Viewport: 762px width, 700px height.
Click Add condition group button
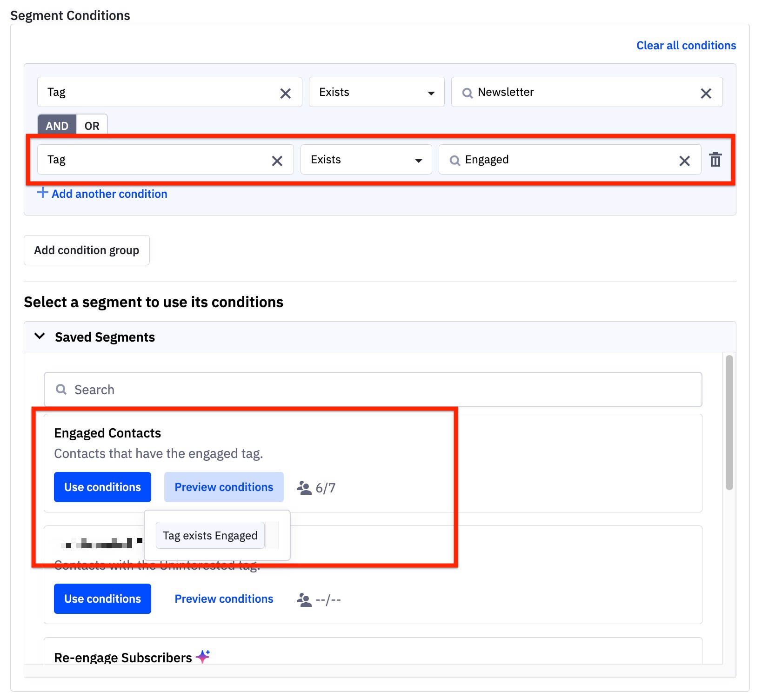click(x=87, y=250)
